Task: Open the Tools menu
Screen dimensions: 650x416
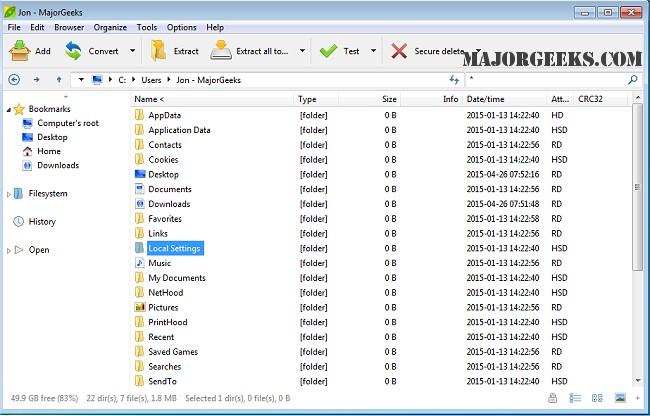Action: click(x=147, y=27)
